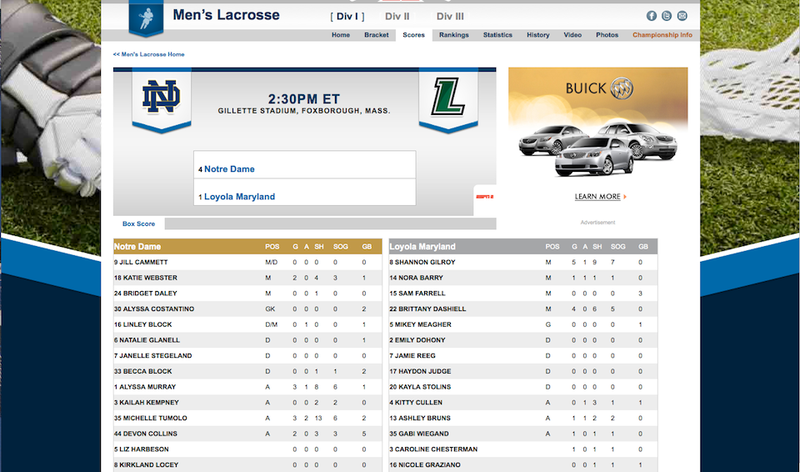Click the Loyola green L logo

tap(448, 96)
